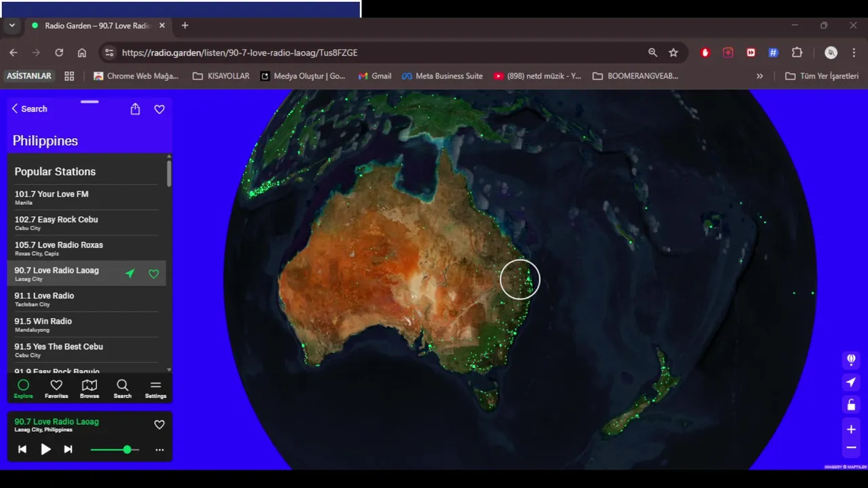Open the Favorites tab
Screen dimensions: 868x488
coord(56,388)
